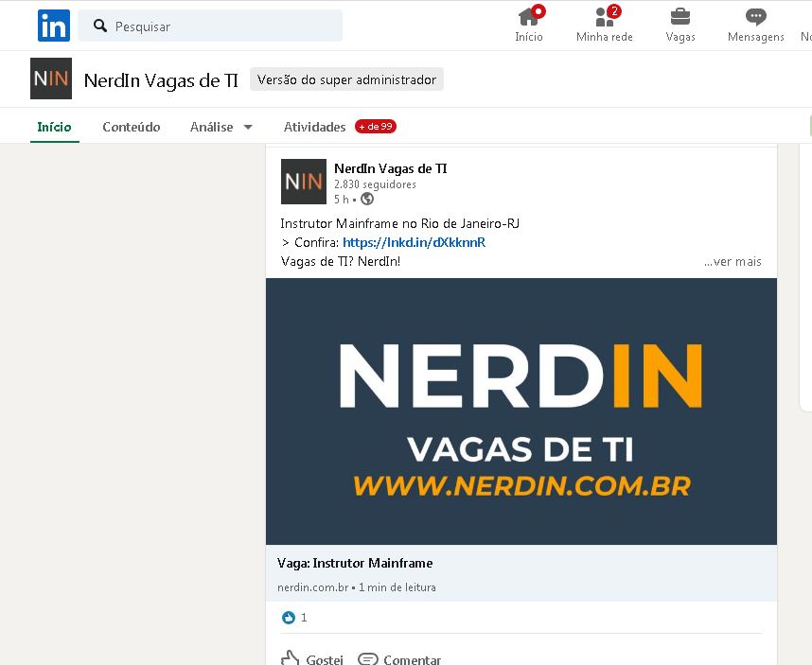Focus the Pesquisar search field
812x665 pixels.
coord(210,26)
